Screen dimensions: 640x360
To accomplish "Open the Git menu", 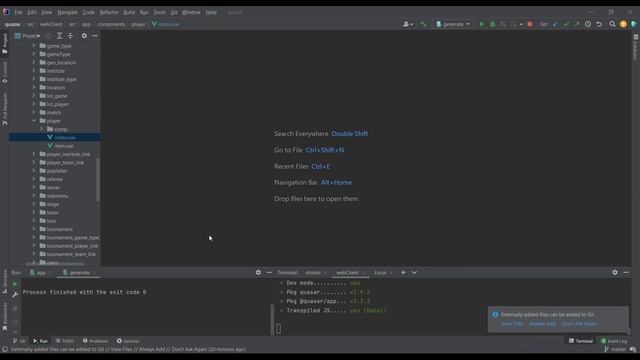I will tap(174, 12).
